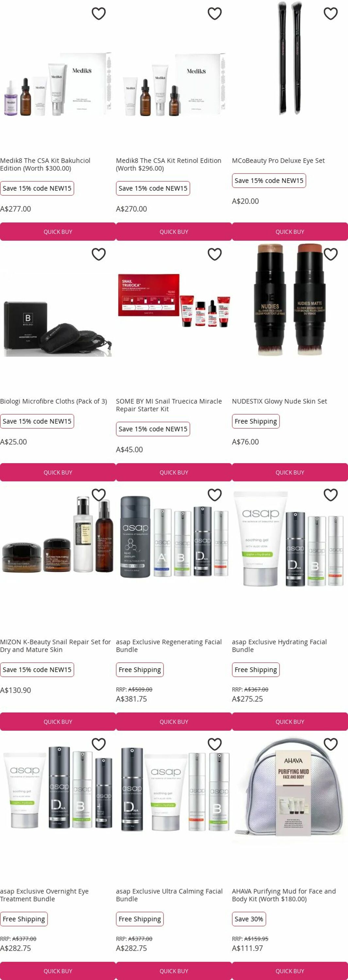Screen dimensions: 348x980
Task: Quick buy the NUDESTIX Glowy Nude Skin Set
Action: coord(290,472)
